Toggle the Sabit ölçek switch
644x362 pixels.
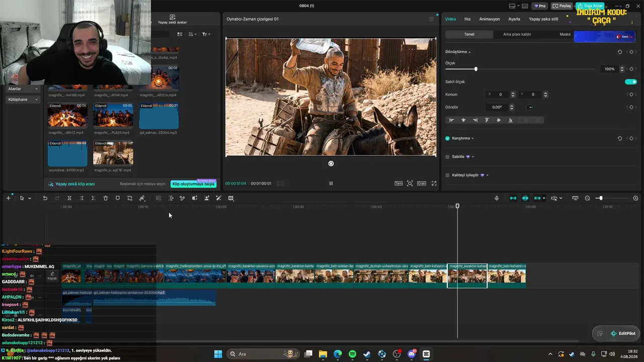click(x=631, y=82)
